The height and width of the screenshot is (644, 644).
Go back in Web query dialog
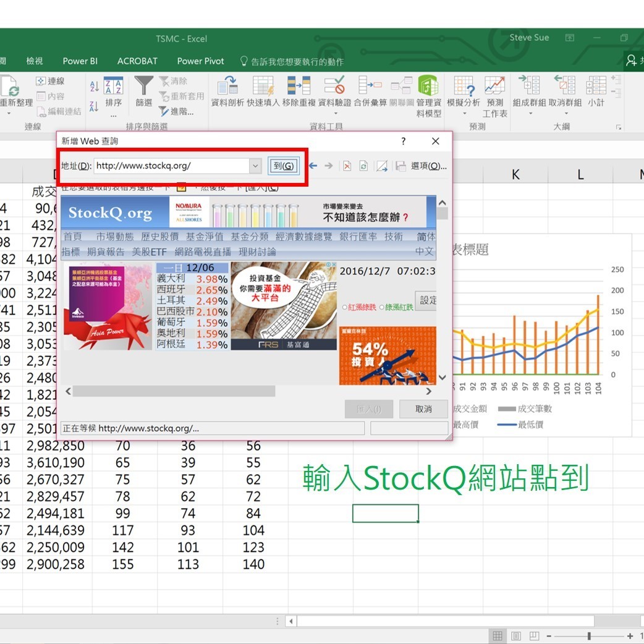point(313,166)
